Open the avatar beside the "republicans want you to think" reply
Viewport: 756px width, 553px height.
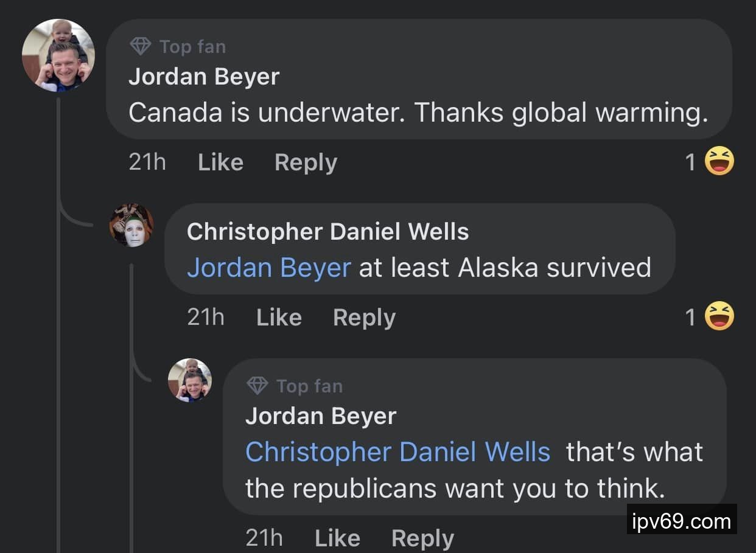(x=190, y=380)
